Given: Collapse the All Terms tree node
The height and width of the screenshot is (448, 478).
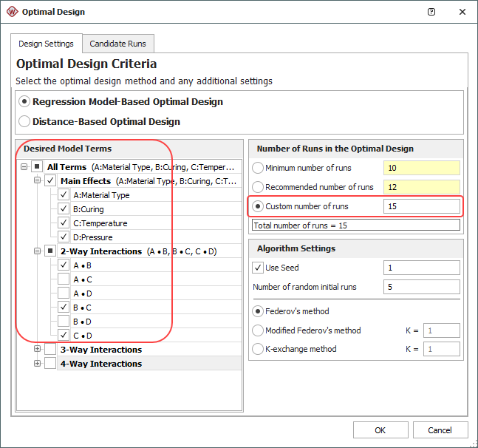Looking at the screenshot, I should point(24,167).
